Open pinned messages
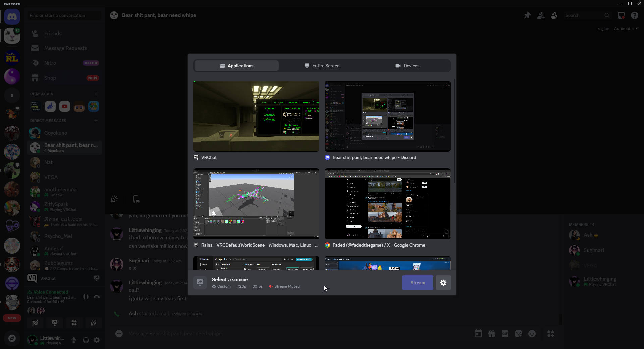644x349 pixels. (x=527, y=15)
